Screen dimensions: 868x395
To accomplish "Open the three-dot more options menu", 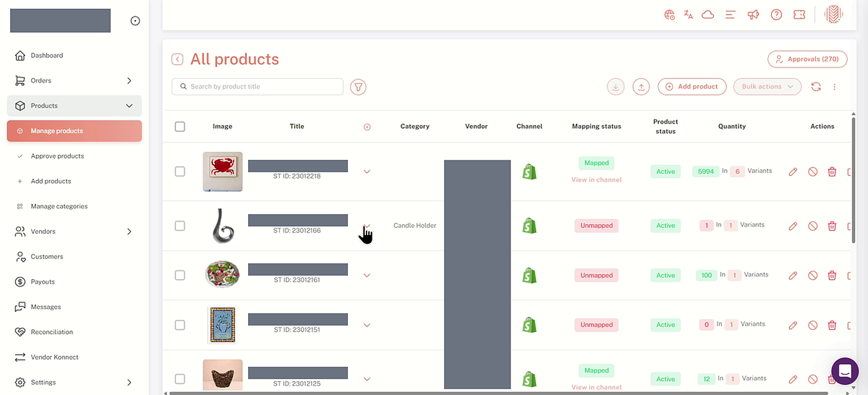I will click(835, 87).
